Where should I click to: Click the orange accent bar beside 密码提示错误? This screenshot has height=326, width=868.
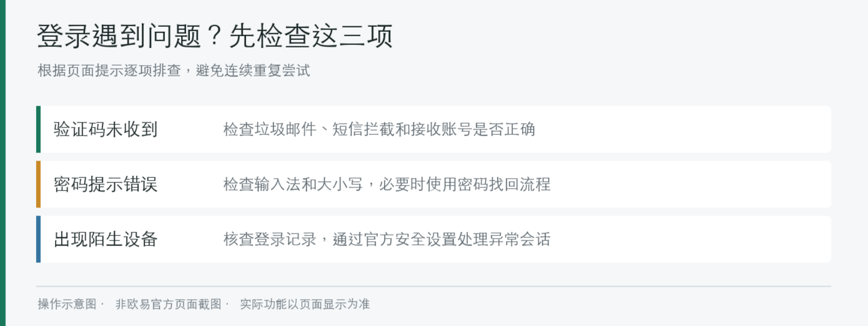click(38, 184)
